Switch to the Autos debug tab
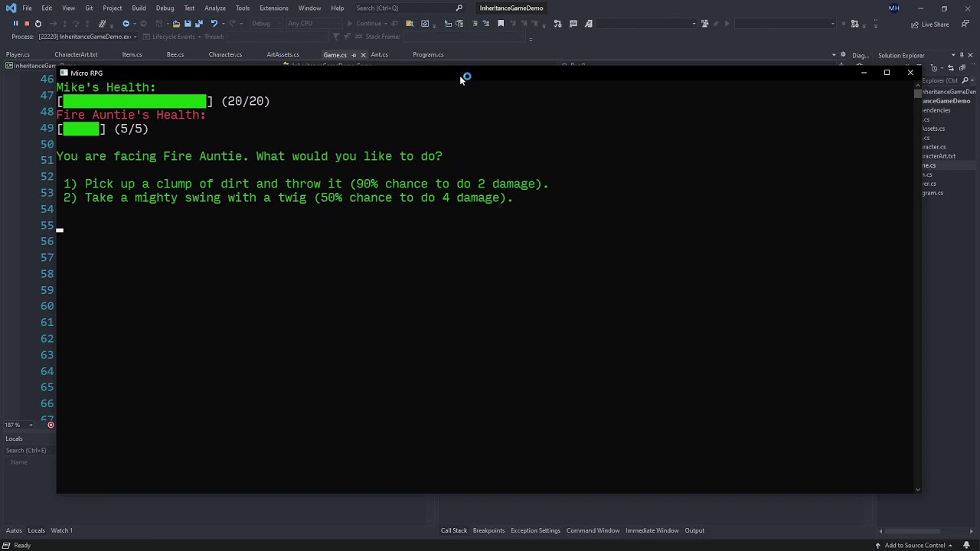The image size is (980, 551). pyautogui.click(x=14, y=530)
